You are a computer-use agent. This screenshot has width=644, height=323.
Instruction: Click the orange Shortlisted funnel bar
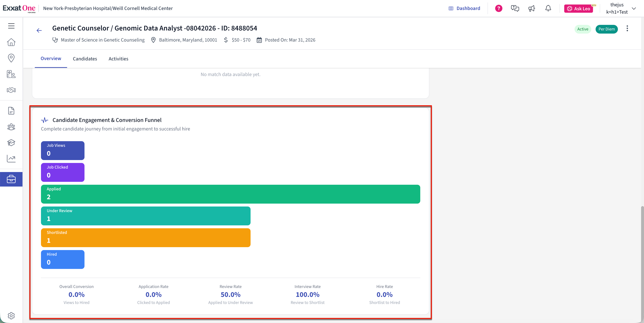click(x=146, y=237)
